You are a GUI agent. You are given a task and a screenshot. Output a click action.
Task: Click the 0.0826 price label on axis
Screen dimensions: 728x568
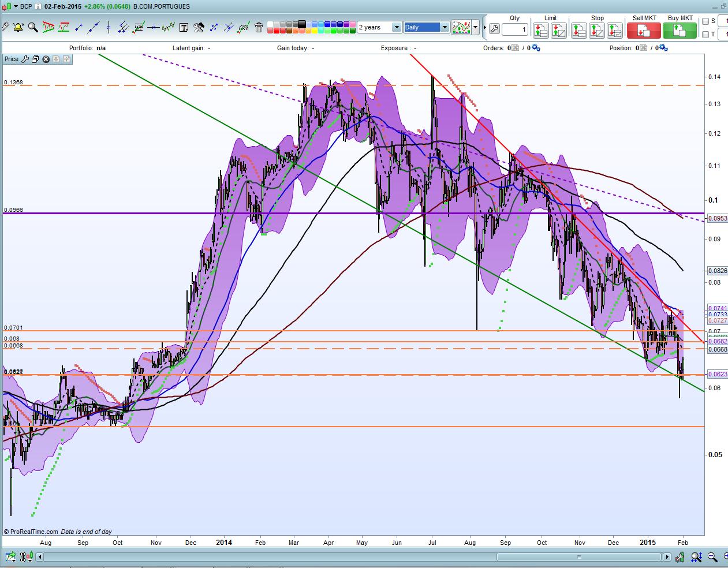pyautogui.click(x=718, y=270)
